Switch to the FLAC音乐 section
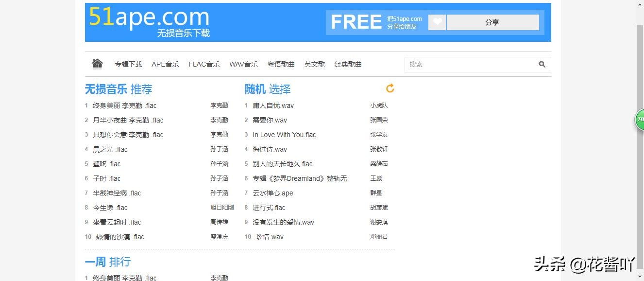This screenshot has height=281, width=644. [x=204, y=64]
